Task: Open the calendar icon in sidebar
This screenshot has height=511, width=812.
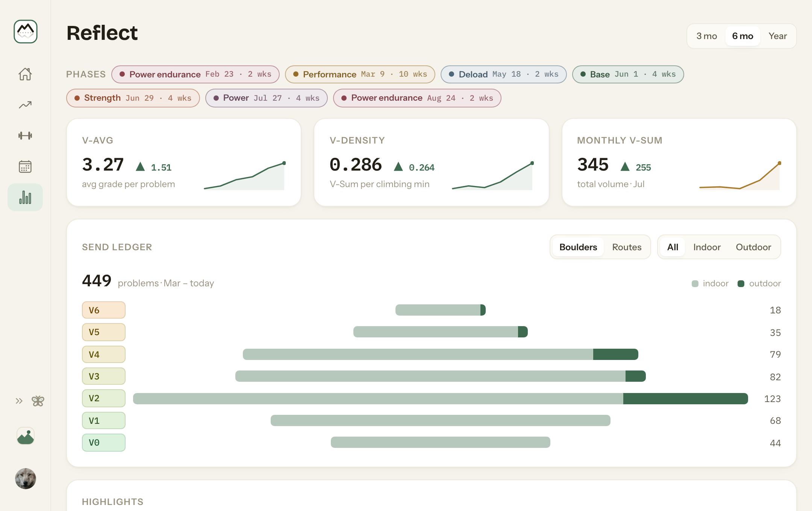Action: (25, 166)
